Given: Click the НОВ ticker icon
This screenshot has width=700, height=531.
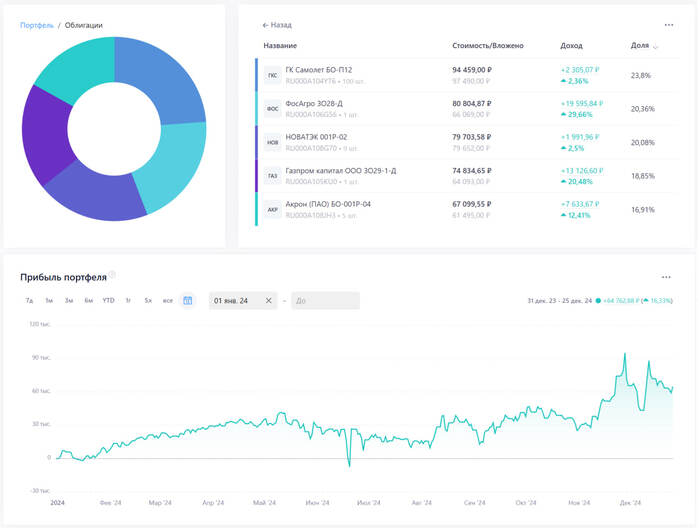Looking at the screenshot, I should (272, 143).
